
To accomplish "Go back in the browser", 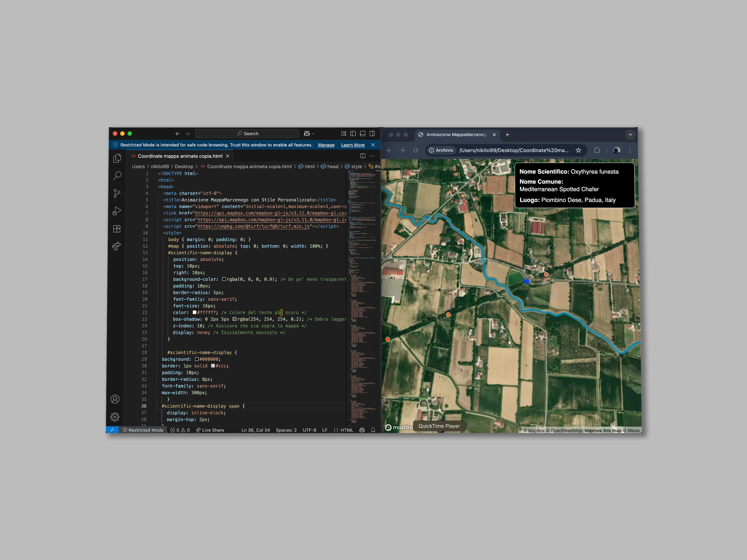I will pos(389,150).
